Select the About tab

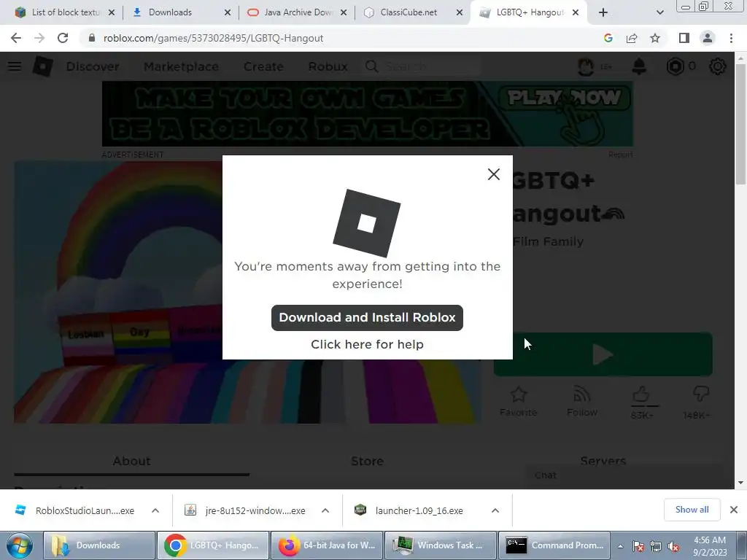[131, 462]
